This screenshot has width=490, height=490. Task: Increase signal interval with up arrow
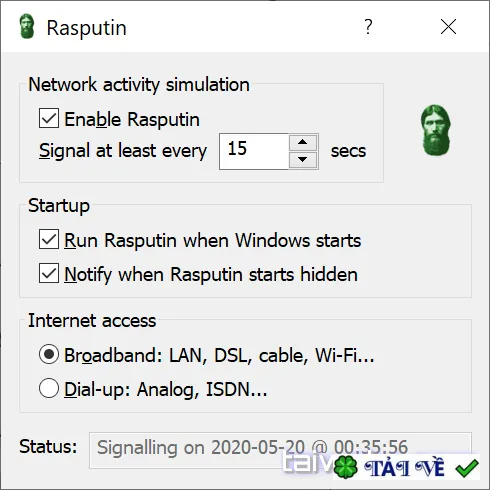pos(303,143)
